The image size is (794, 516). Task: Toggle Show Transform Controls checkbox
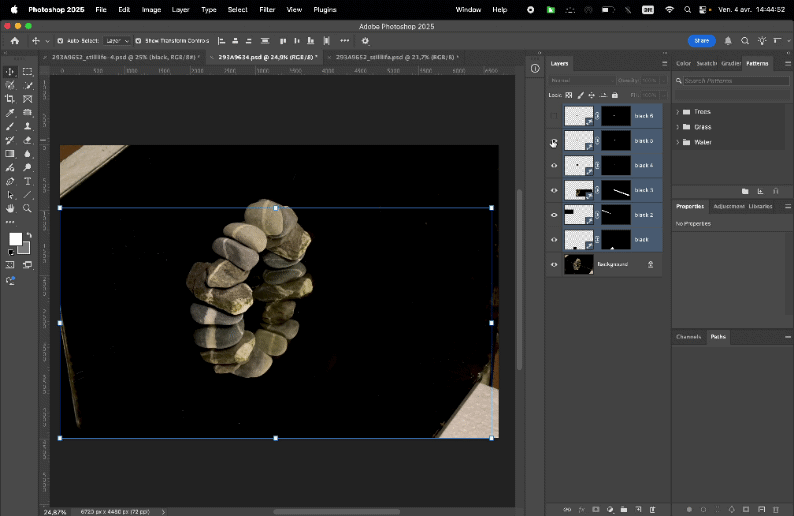click(x=138, y=41)
